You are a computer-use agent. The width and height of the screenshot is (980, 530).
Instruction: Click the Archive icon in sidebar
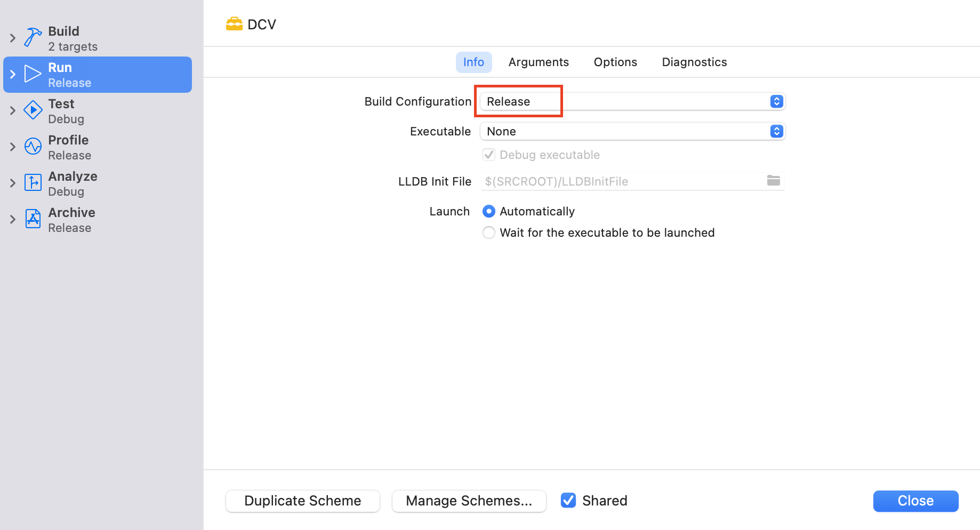coord(33,219)
